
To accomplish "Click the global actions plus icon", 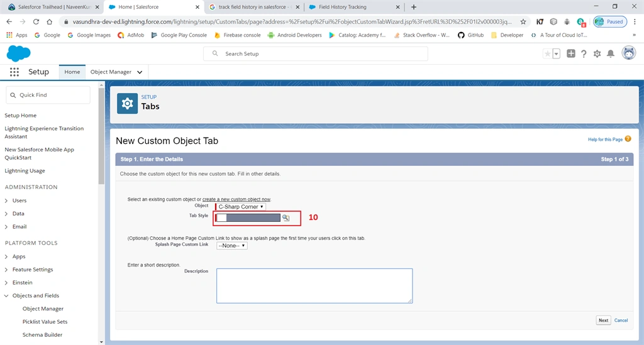I will click(x=571, y=53).
